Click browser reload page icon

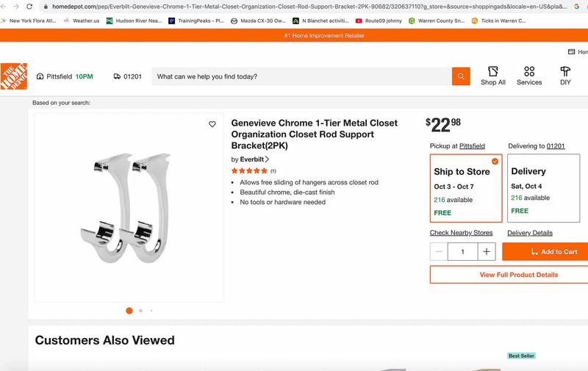(29, 6)
